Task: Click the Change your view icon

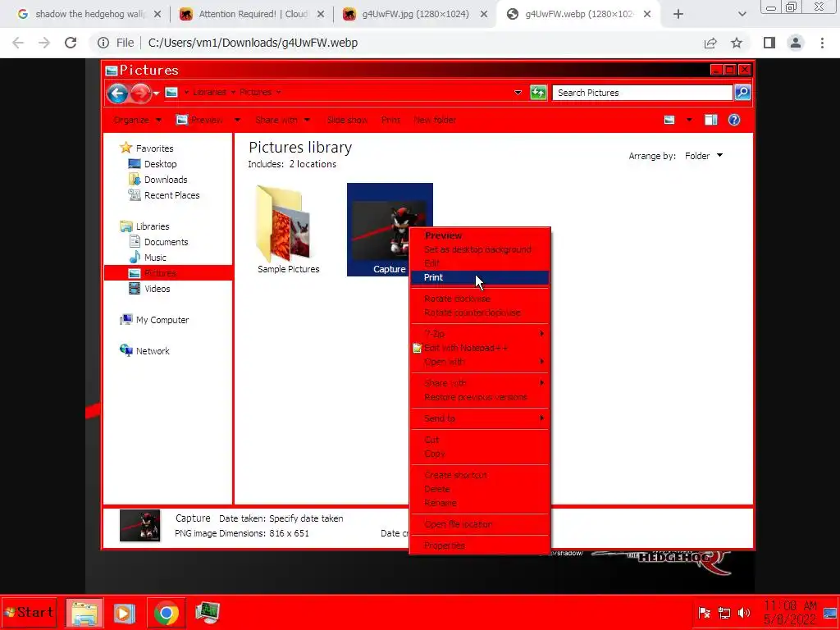Action: pos(669,120)
